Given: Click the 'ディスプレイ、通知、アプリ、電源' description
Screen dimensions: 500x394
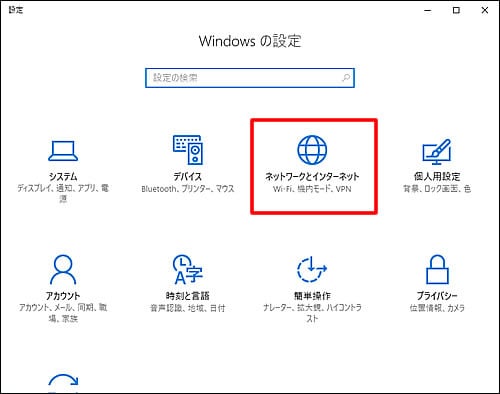Looking at the screenshot, I should click(63, 194).
